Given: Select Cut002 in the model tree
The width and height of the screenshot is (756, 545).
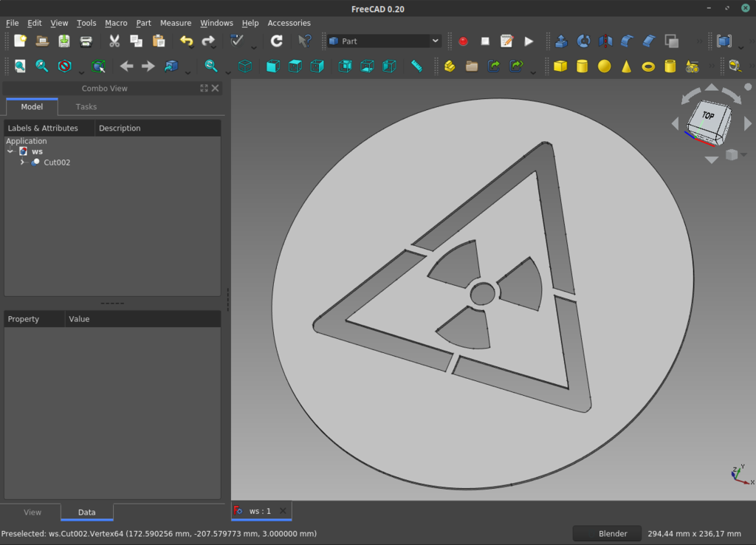Looking at the screenshot, I should (57, 162).
